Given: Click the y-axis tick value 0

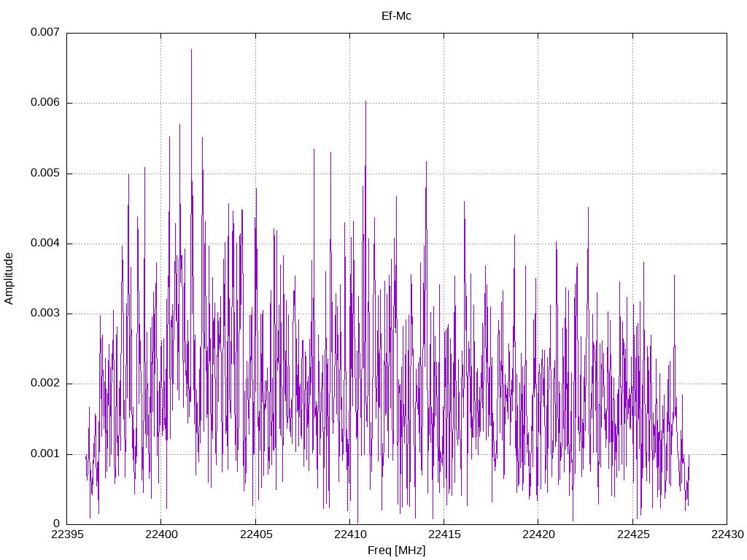Looking at the screenshot, I should pos(57,524).
